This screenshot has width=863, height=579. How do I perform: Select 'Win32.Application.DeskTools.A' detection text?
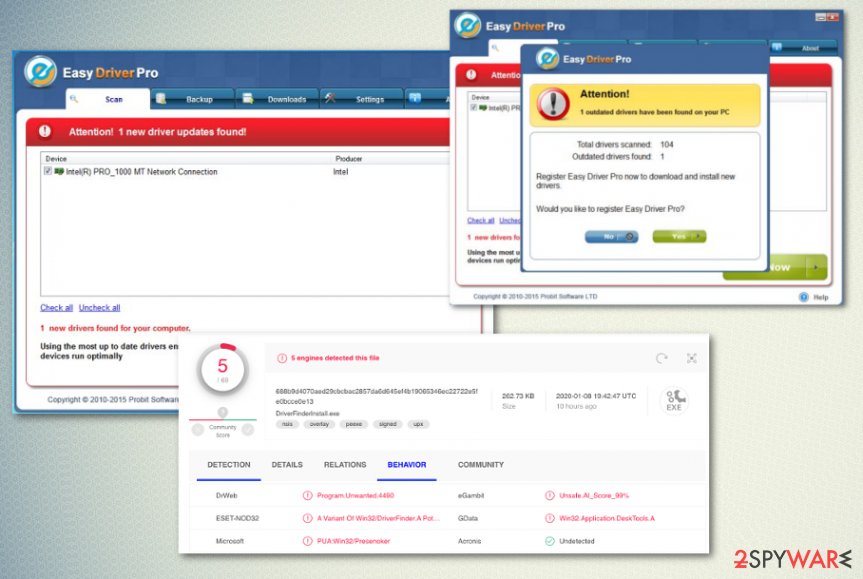click(607, 518)
